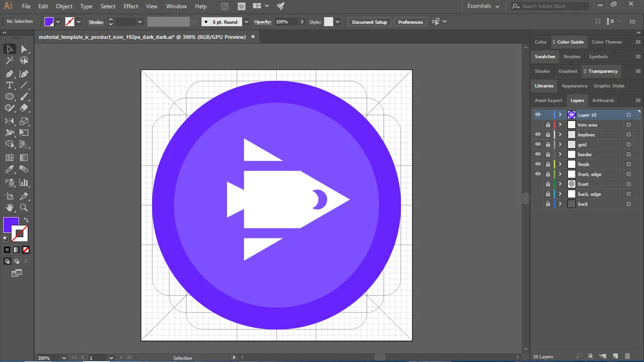
Task: Select the Selection tool arrow
Action: coord(10,49)
